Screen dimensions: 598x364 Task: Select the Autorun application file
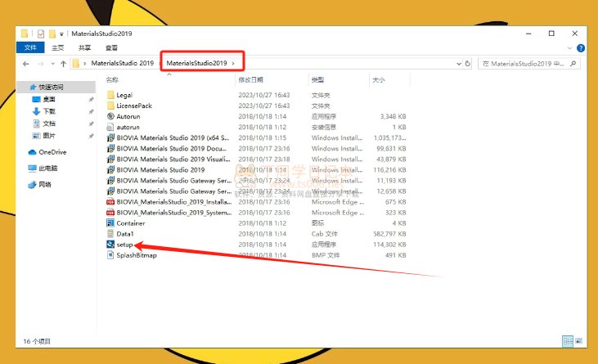tap(128, 116)
